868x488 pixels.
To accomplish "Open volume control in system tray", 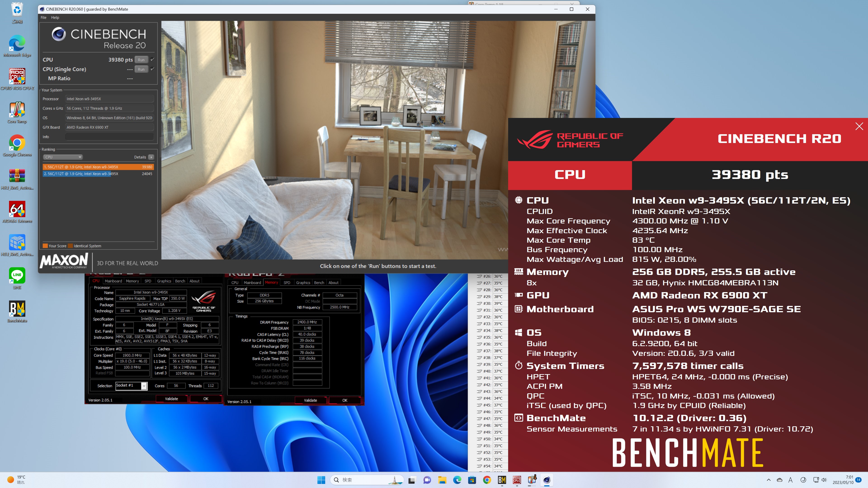I will coord(824,480).
